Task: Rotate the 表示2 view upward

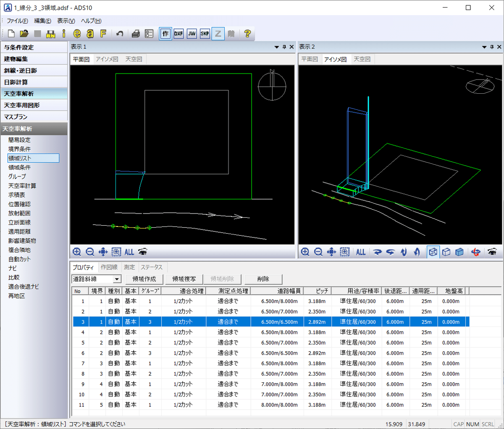Action: point(404,252)
